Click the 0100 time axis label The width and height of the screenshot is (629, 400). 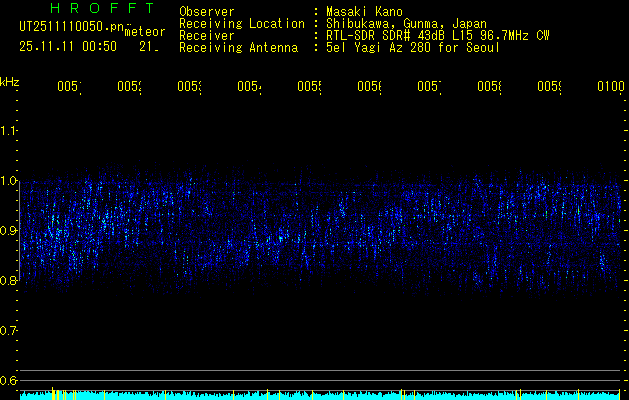click(611, 87)
